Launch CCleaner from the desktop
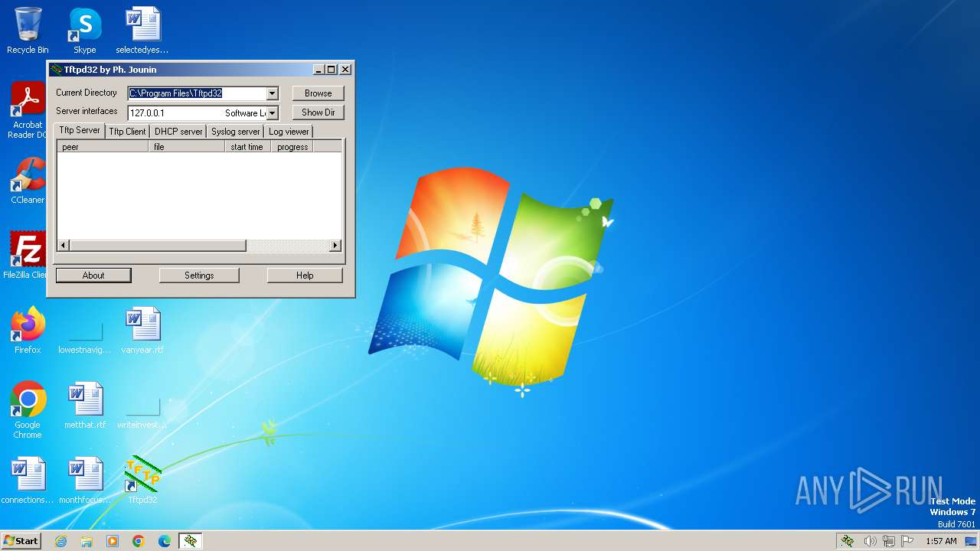 (x=28, y=181)
